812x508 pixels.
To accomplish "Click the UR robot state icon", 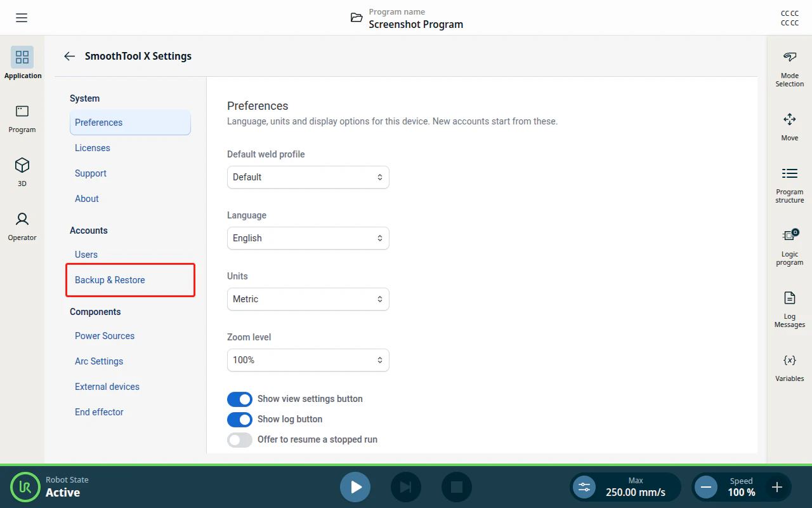I will point(25,487).
